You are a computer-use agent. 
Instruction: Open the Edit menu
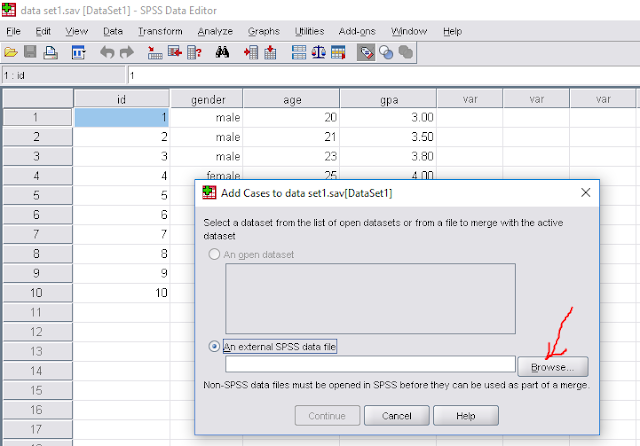[43, 31]
